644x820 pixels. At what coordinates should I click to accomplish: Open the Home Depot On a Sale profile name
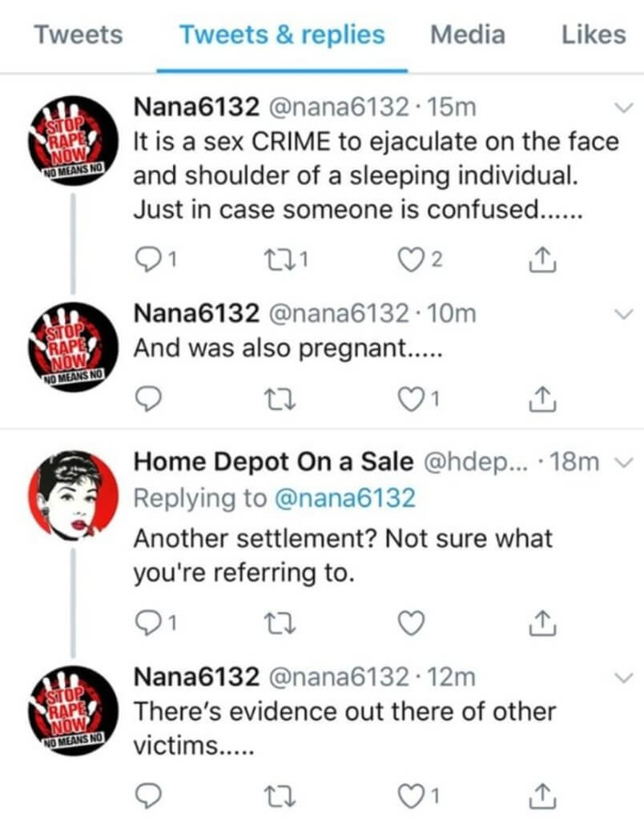tap(273, 462)
